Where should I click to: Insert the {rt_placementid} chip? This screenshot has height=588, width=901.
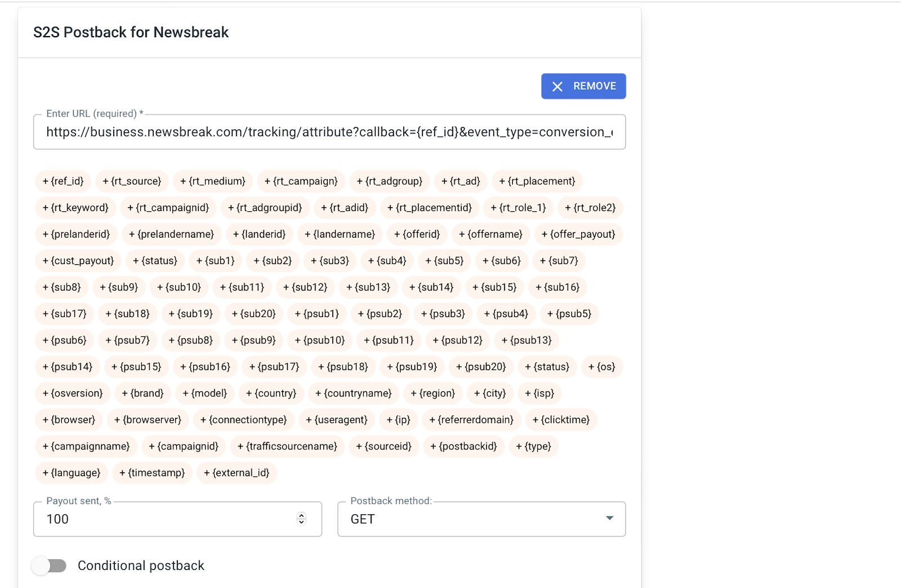click(x=430, y=208)
